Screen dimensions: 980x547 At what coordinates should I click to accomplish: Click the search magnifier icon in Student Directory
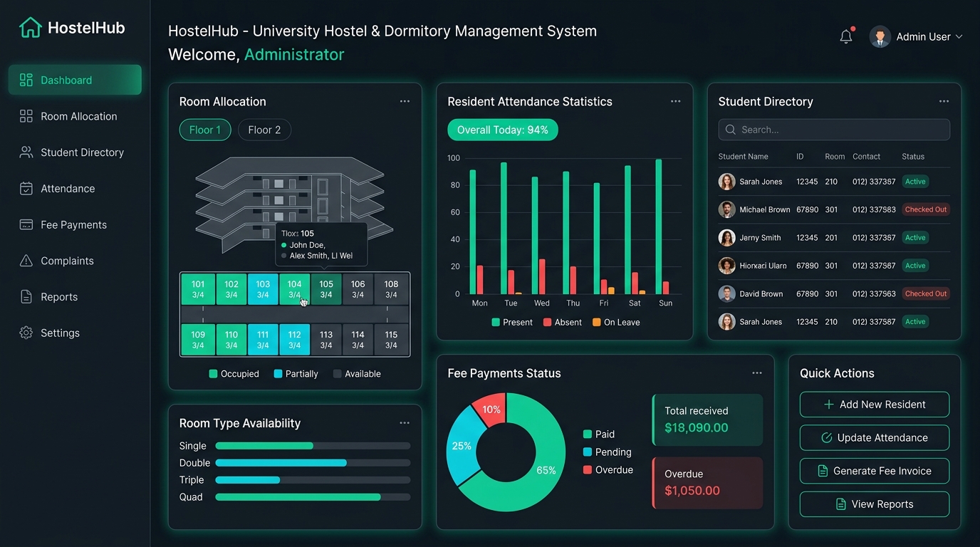click(731, 130)
